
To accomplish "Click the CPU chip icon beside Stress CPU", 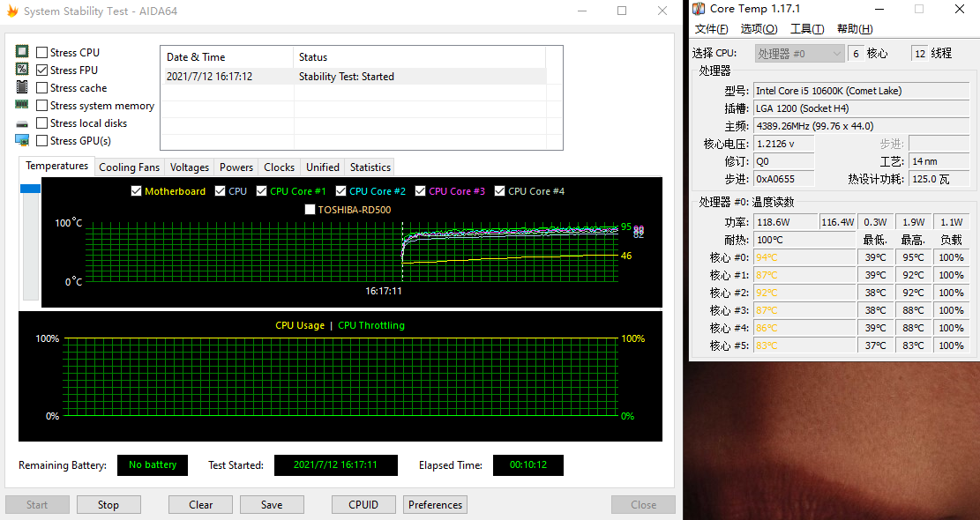I will coord(22,51).
